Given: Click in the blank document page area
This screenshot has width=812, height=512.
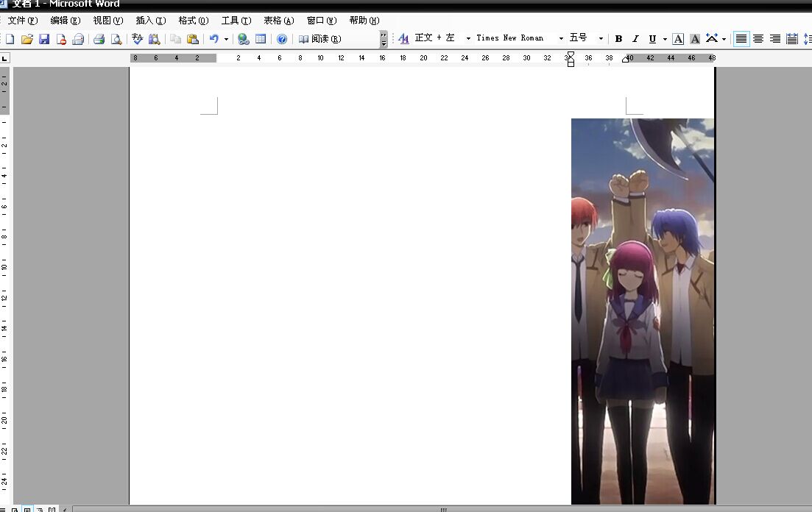Looking at the screenshot, I should pos(350,285).
